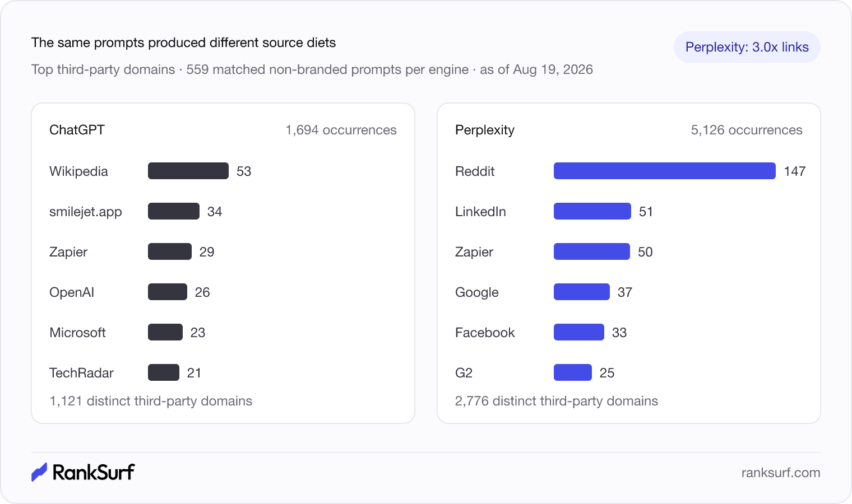Click the Reddit row label

point(475,171)
